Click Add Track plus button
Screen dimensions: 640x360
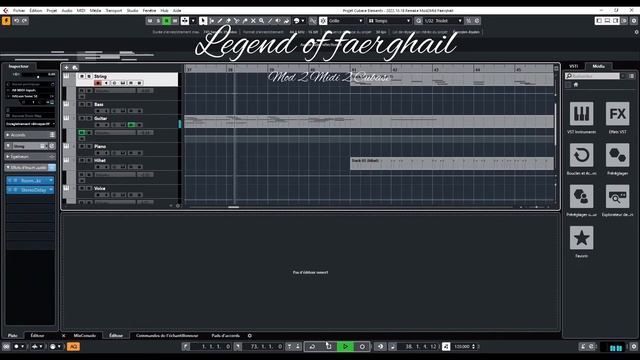pos(67,67)
